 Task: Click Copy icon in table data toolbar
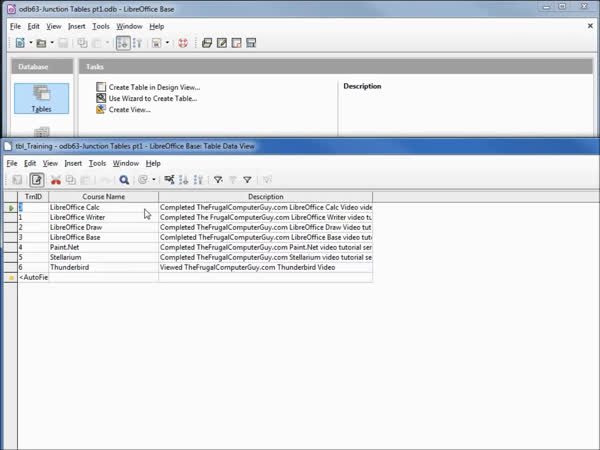70,180
